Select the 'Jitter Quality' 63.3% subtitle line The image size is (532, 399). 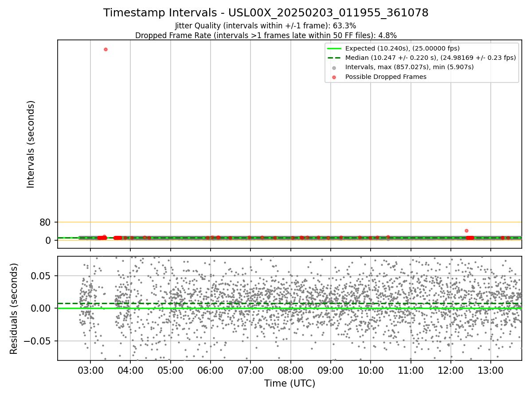click(266, 26)
